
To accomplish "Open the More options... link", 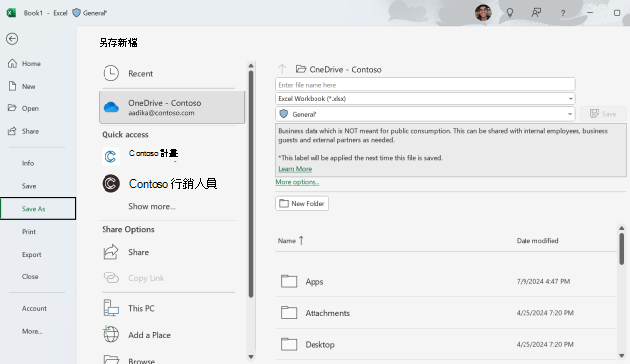I will click(297, 182).
